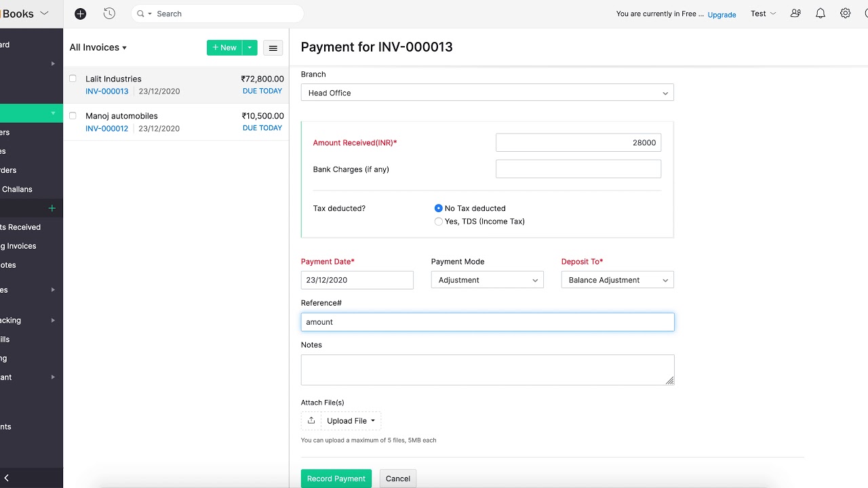
Task: Open dropdown arrow next to New button
Action: [250, 47]
